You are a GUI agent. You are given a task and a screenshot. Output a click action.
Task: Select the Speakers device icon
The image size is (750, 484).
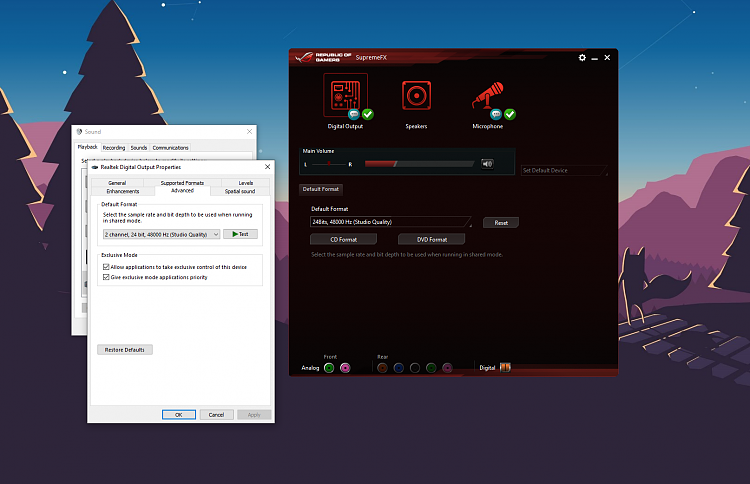tap(416, 96)
